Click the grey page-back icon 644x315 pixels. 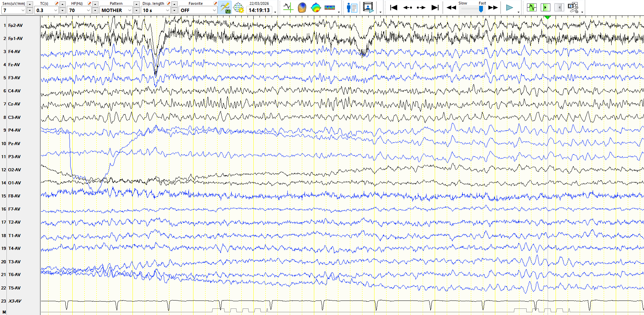pos(559,8)
